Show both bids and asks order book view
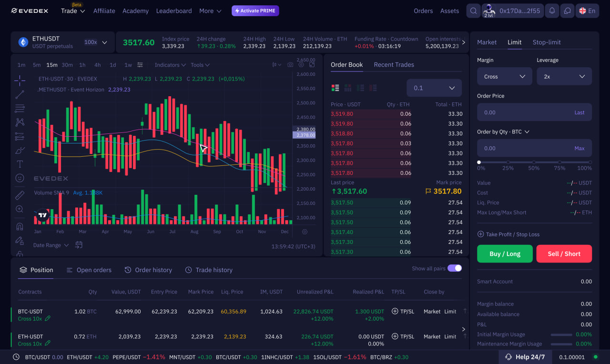 [x=335, y=88]
